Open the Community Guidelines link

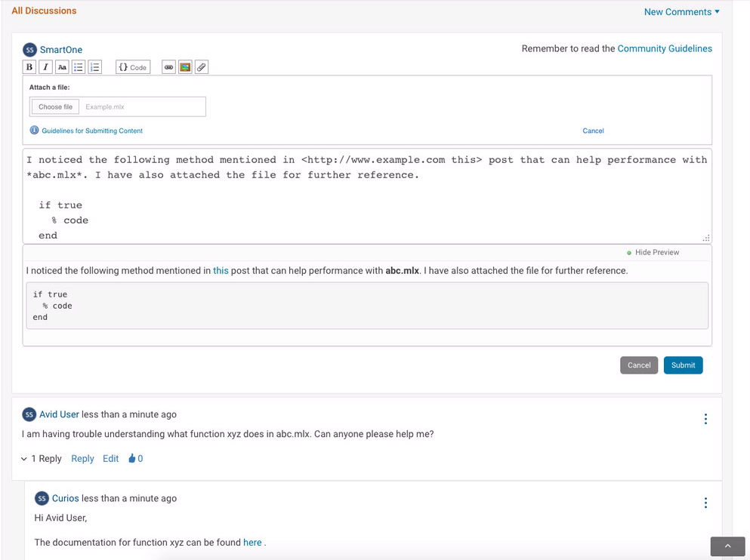[x=664, y=48]
